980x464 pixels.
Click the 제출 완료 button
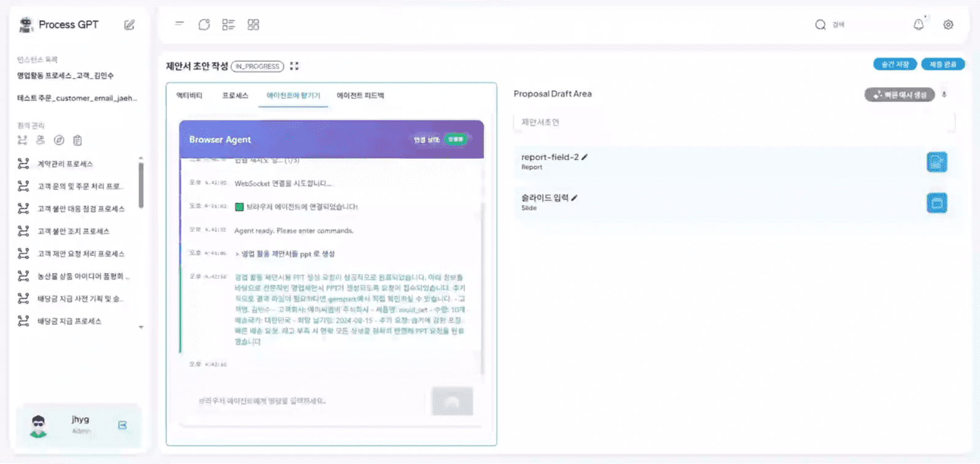coord(943,64)
